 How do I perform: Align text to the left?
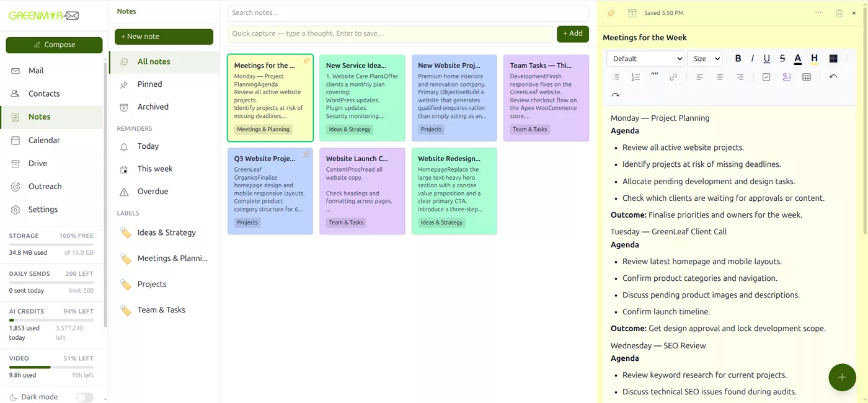click(700, 77)
